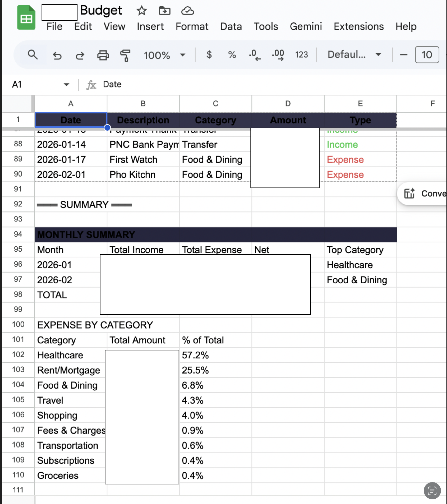Click the move to folder icon
The height and width of the screenshot is (504, 447).
coord(165,11)
